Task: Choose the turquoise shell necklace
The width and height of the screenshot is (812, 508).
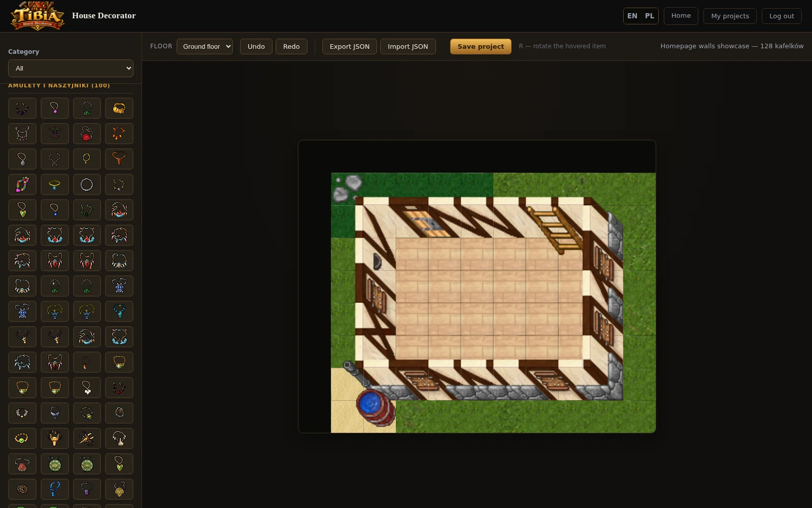Action: (119, 311)
